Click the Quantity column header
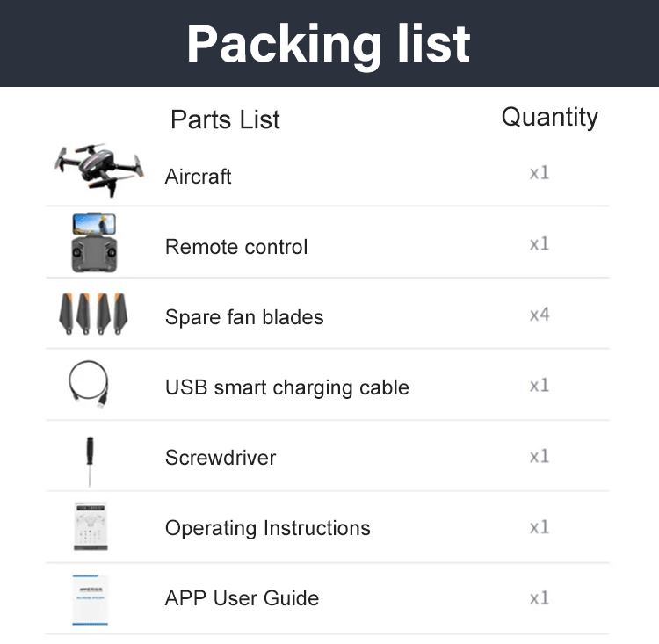The height and width of the screenshot is (644, 659). point(550,117)
